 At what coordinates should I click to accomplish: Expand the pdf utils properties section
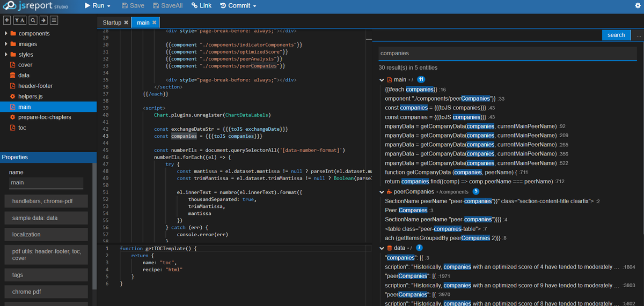click(x=46, y=255)
